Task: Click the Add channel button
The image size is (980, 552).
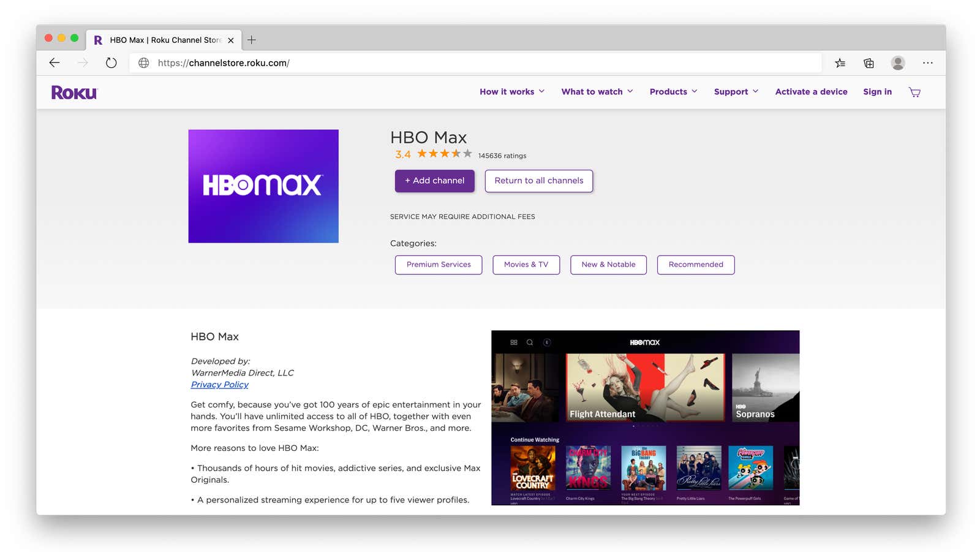Action: point(435,181)
